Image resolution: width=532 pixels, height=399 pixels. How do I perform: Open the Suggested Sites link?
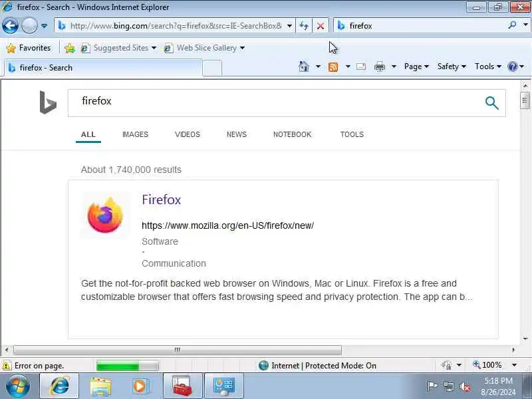[119, 48]
